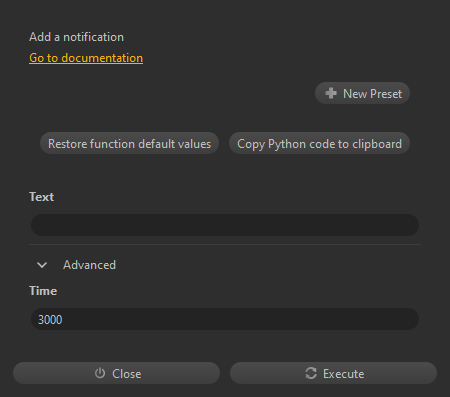This screenshot has width=450, height=397.
Task: Close the notification dialog
Action: coord(116,373)
